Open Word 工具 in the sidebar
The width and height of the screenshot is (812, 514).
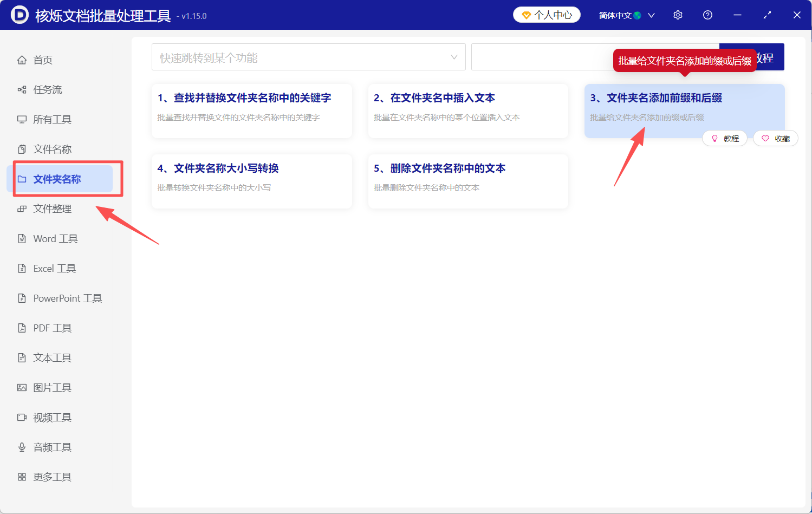click(x=60, y=238)
